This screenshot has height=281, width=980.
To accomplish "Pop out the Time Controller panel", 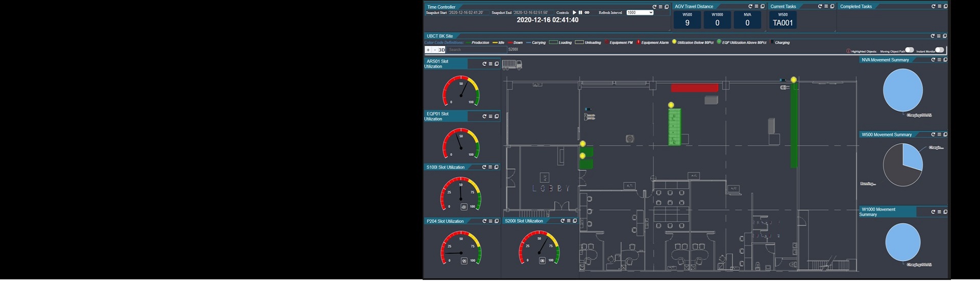I will 667,7.
